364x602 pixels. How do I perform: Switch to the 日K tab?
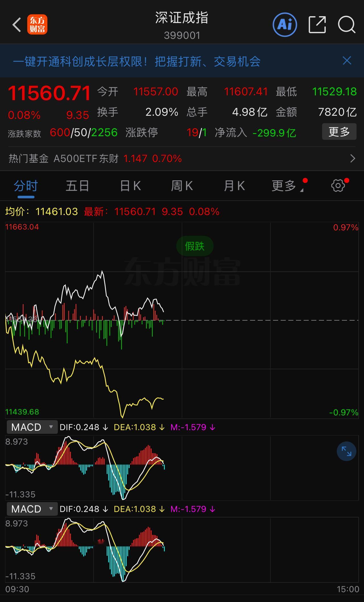[130, 186]
